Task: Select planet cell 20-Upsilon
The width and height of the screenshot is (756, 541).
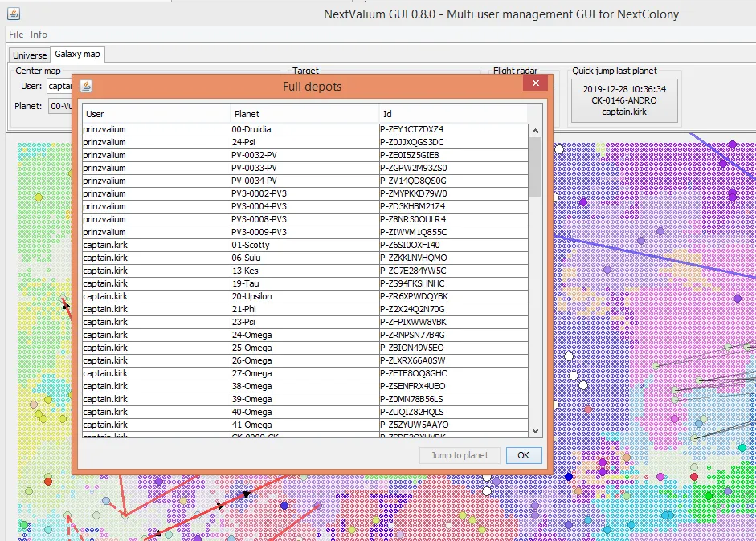Action: point(304,297)
